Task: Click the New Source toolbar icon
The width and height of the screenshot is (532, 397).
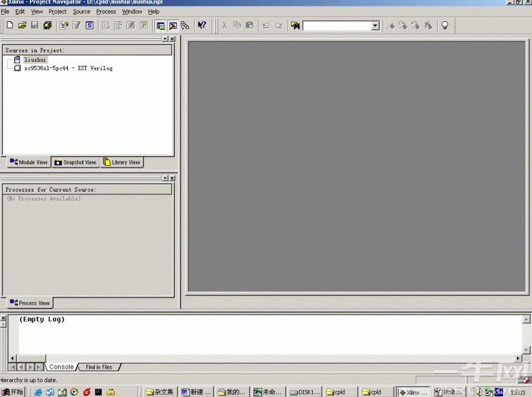Action: [x=64, y=25]
